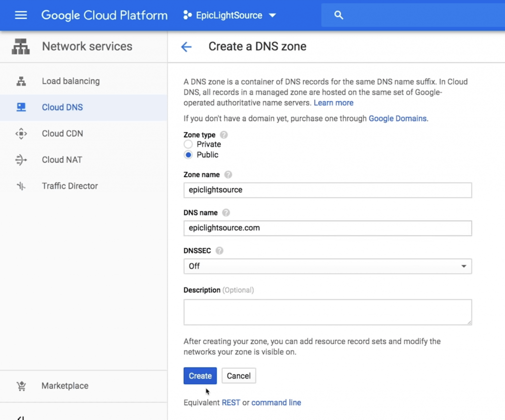This screenshot has height=420, width=505.
Task: Open Traffic Director section
Action: (84, 186)
